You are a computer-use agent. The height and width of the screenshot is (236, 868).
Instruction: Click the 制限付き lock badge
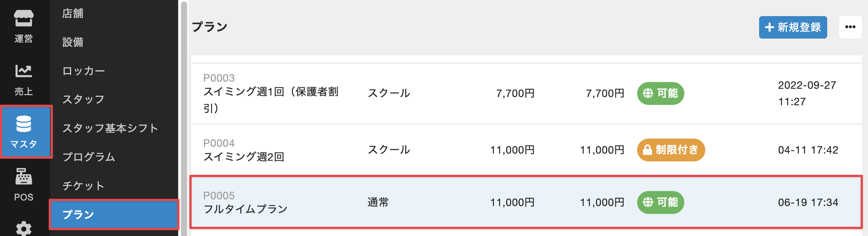coord(671,150)
